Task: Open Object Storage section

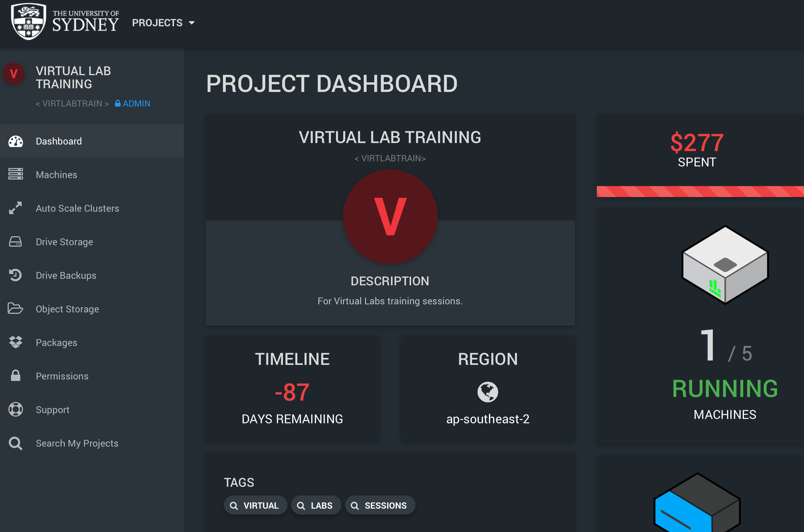Action: [x=92, y=309]
